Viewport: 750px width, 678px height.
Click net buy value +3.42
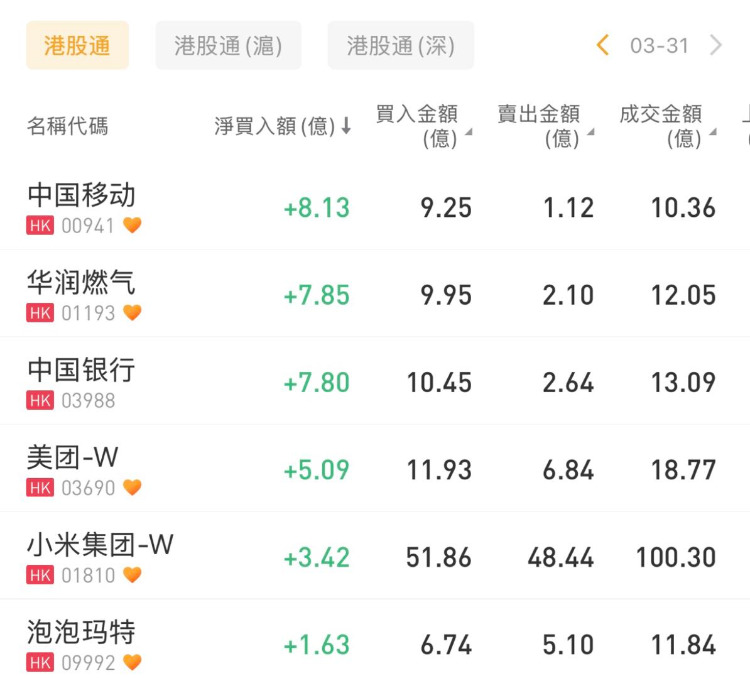(x=317, y=557)
